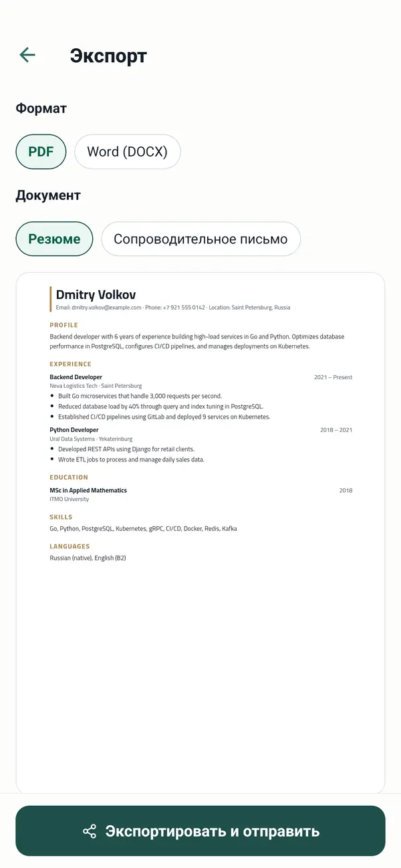Click the Формат section label

[x=41, y=108]
